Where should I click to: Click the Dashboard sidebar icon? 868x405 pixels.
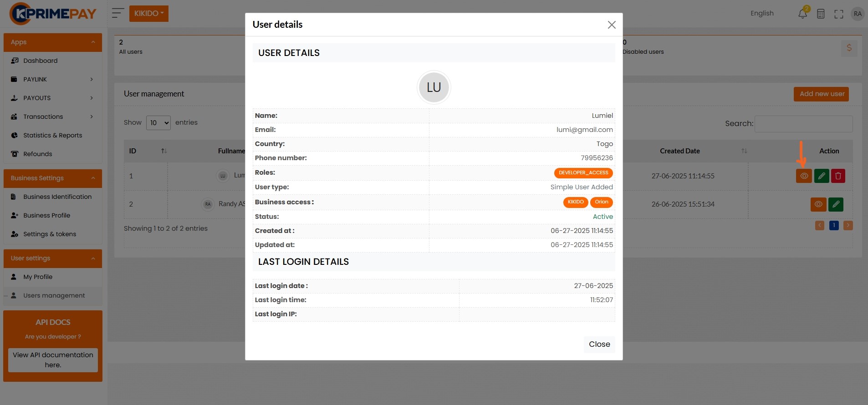pyautogui.click(x=15, y=61)
